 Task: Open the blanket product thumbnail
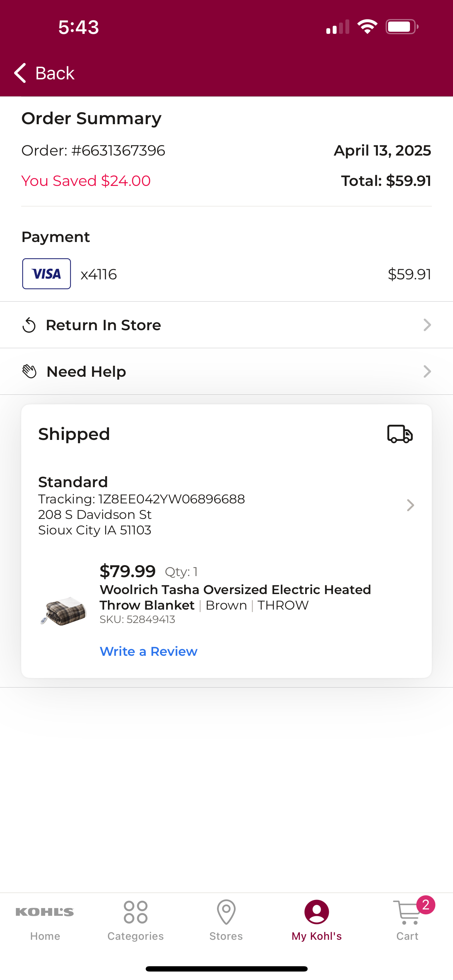pyautogui.click(x=64, y=611)
